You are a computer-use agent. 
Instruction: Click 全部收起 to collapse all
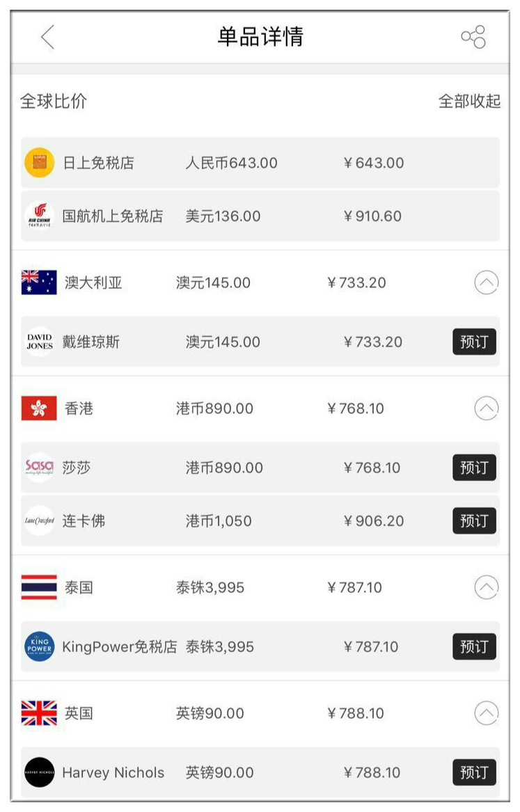click(469, 101)
